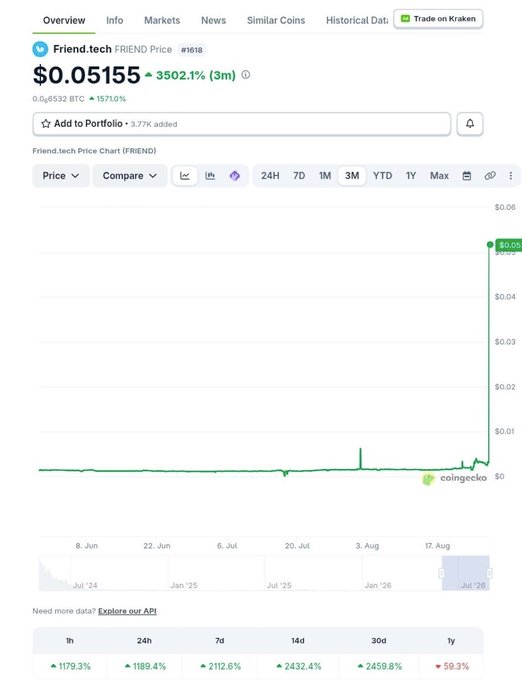Click the Friend.tech Price Chart (FRIEND) heading
Screen dimensions: 522x680
94,151
